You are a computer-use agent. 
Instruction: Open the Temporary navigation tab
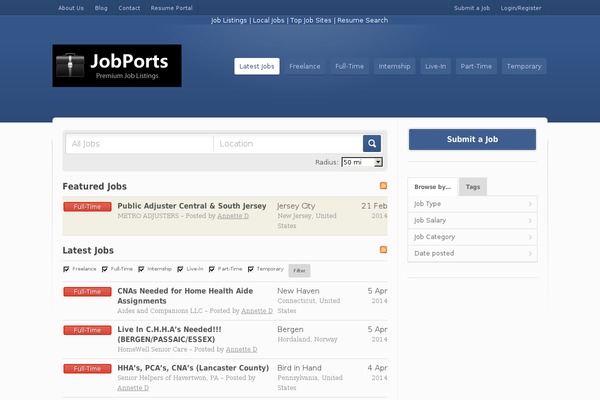524,66
